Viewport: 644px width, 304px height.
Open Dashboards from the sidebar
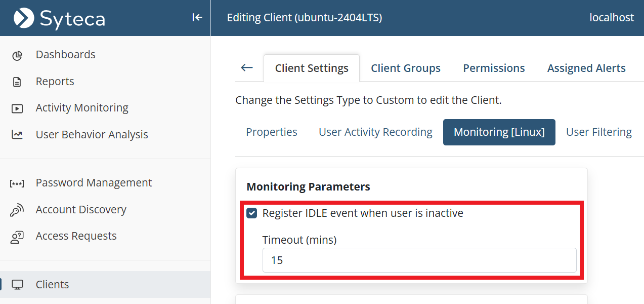[65, 55]
